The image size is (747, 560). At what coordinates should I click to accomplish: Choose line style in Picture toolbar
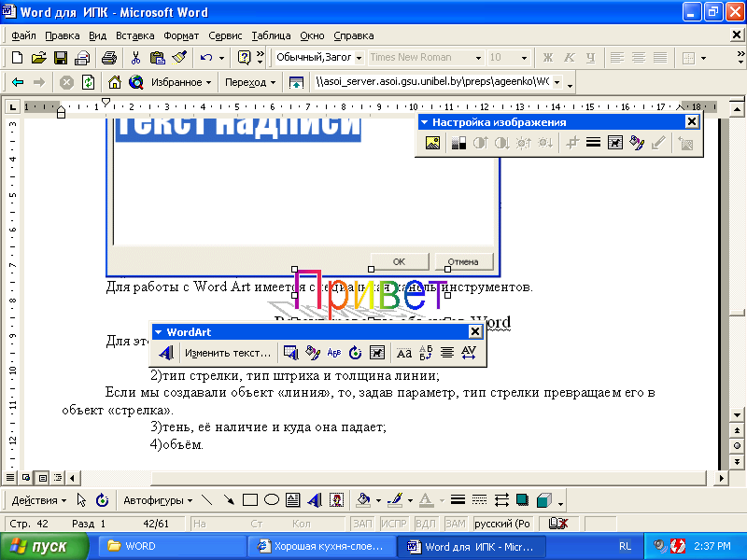(593, 143)
